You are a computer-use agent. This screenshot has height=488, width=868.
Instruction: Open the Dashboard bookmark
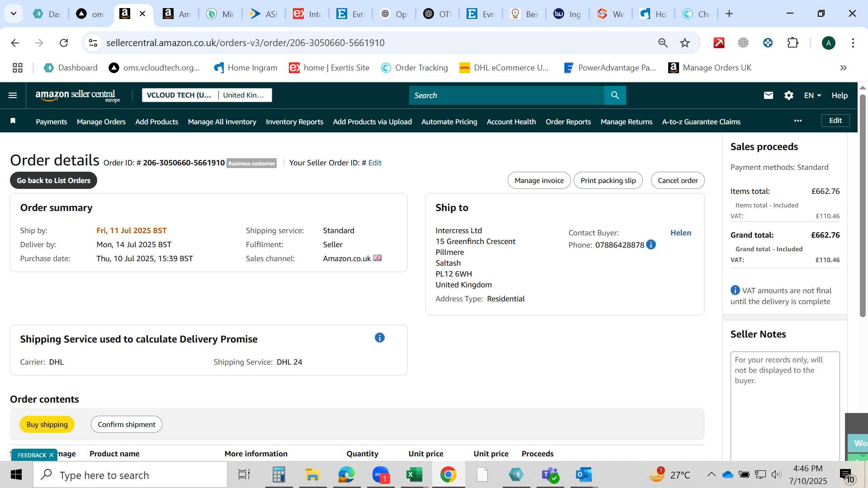point(71,68)
